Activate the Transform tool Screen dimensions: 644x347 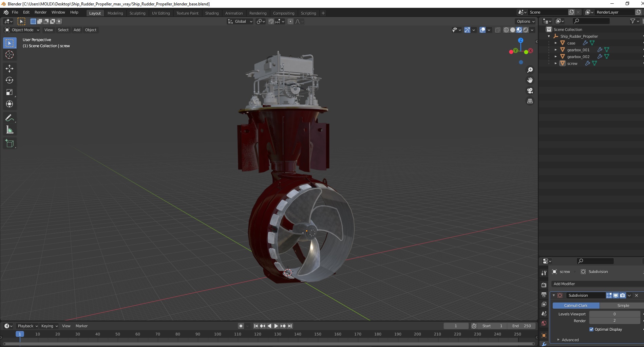click(10, 104)
